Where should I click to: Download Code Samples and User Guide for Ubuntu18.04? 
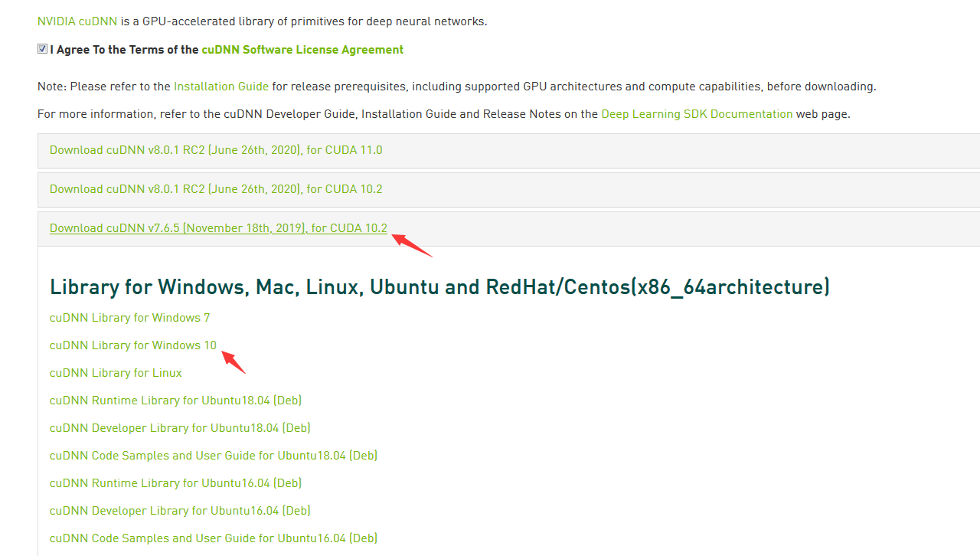pyautogui.click(x=214, y=456)
